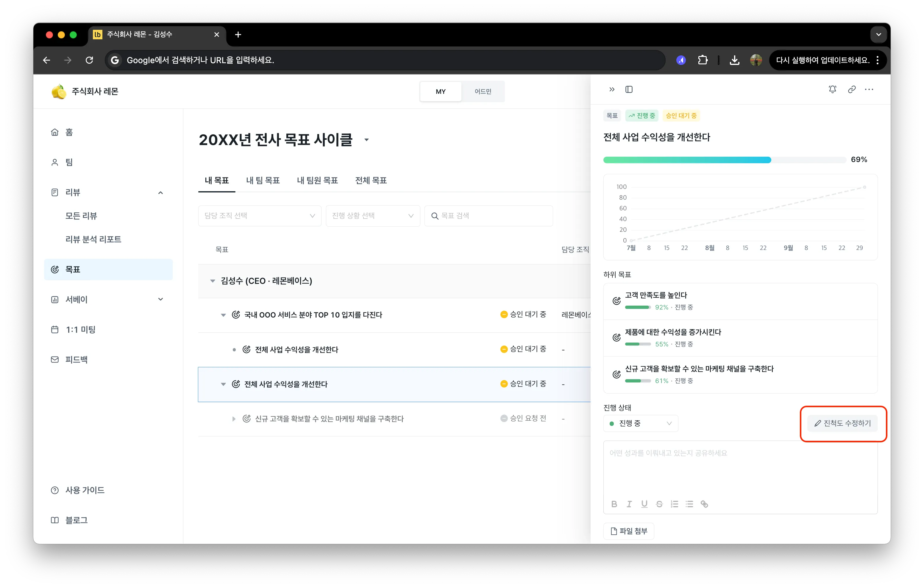Expand 서베이 sidebar section
The height and width of the screenshot is (588, 924).
pos(161,299)
